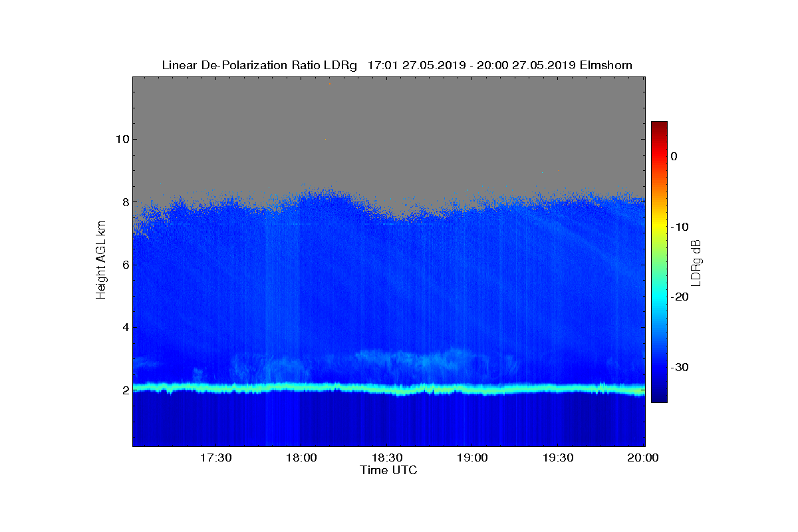798x532 pixels.
Task: Click the colorbar tick label -20
Action: [678, 297]
